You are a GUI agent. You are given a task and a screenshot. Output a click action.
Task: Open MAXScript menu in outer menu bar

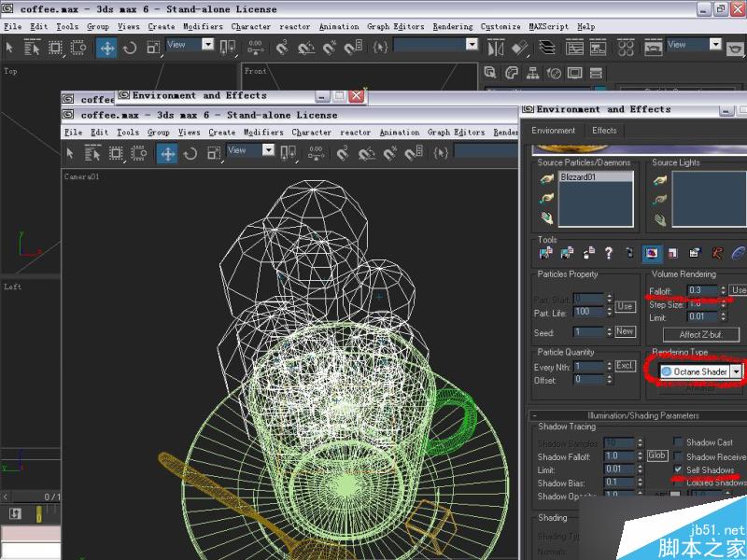[548, 27]
